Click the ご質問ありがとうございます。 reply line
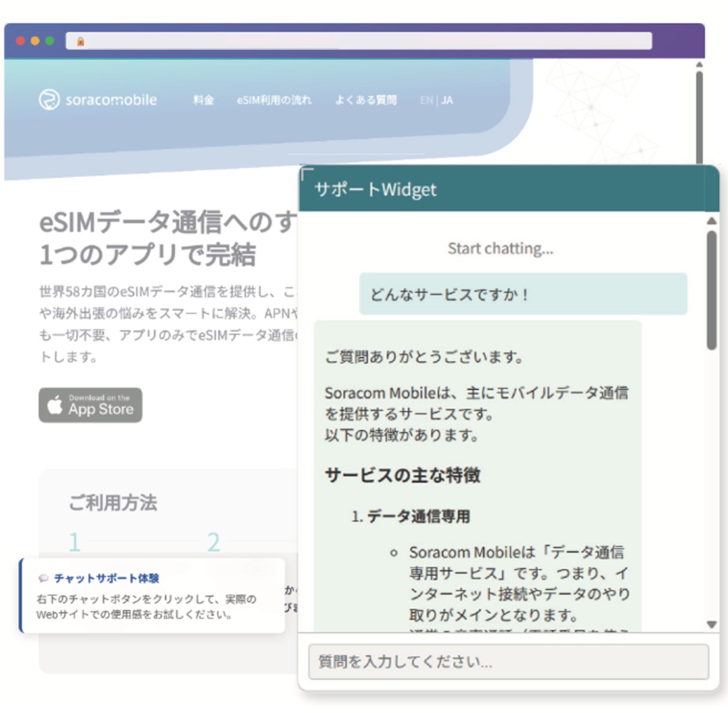This screenshot has width=728, height=713. (x=424, y=357)
